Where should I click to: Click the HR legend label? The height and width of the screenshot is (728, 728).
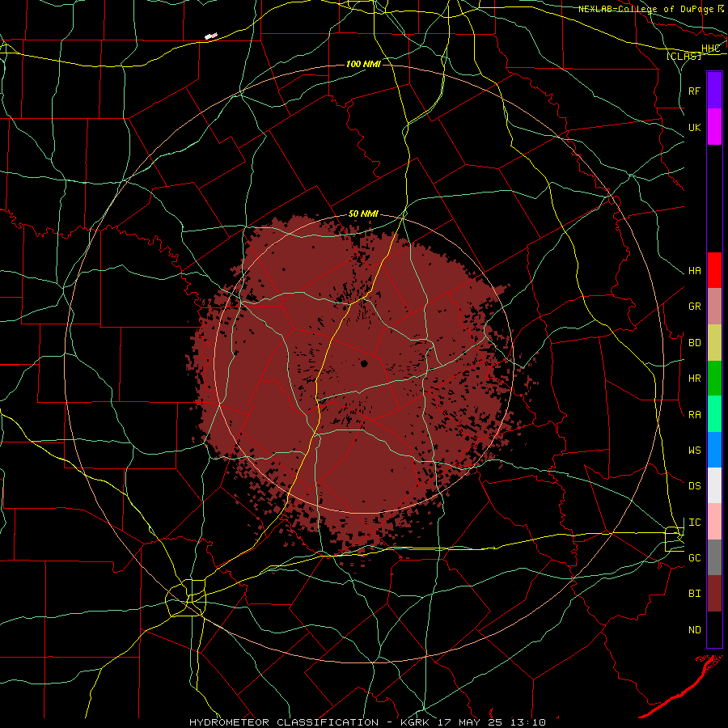click(694, 379)
